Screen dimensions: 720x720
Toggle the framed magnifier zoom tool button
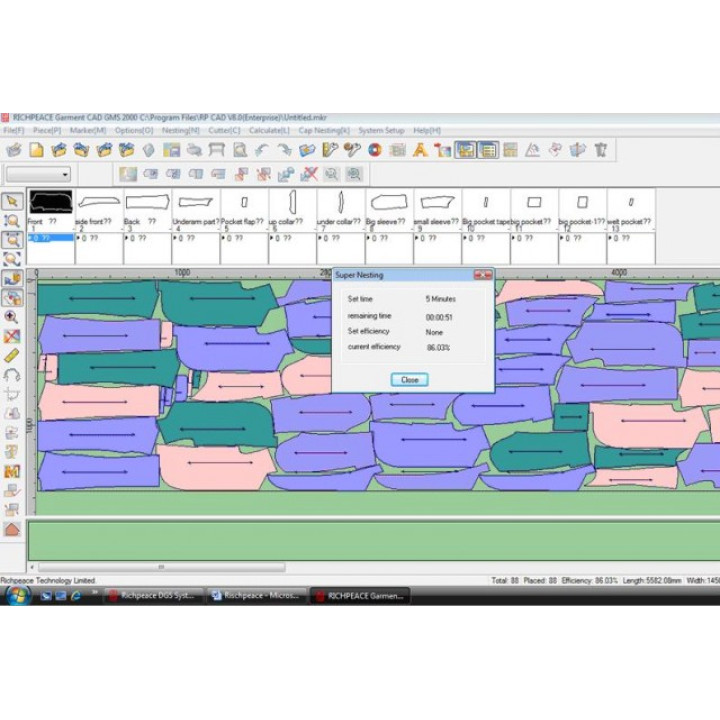click(12, 240)
